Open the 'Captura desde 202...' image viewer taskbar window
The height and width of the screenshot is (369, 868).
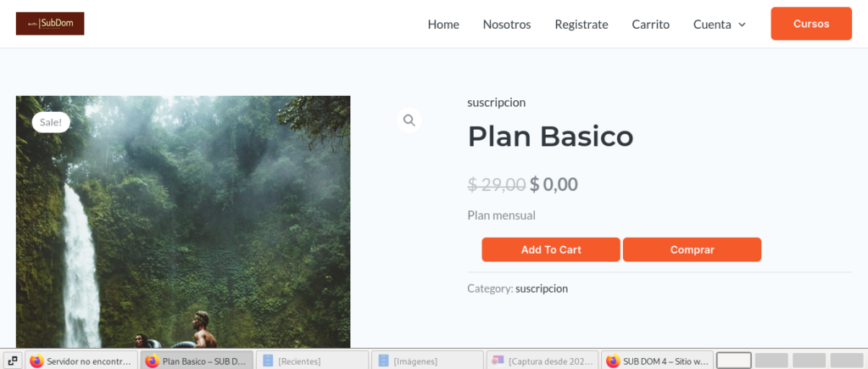(542, 361)
